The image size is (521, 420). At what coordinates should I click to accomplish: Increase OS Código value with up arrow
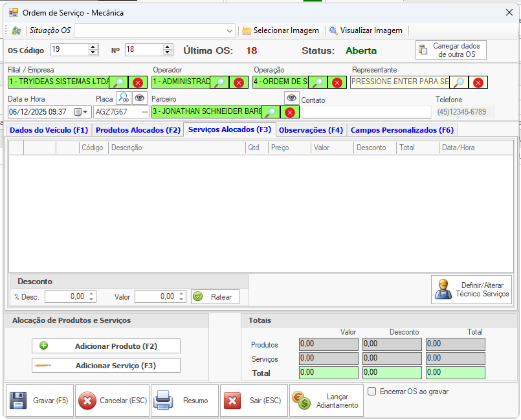(93, 47)
